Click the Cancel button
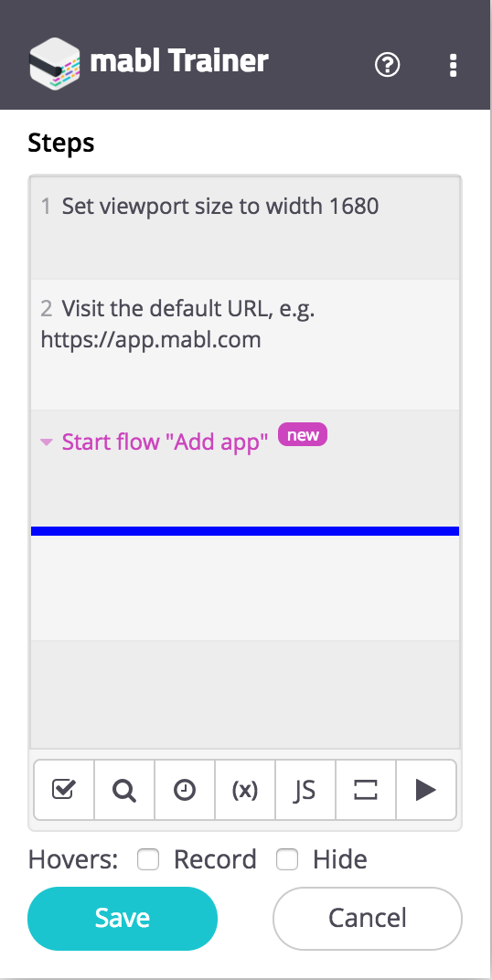The width and height of the screenshot is (492, 980). tap(368, 918)
